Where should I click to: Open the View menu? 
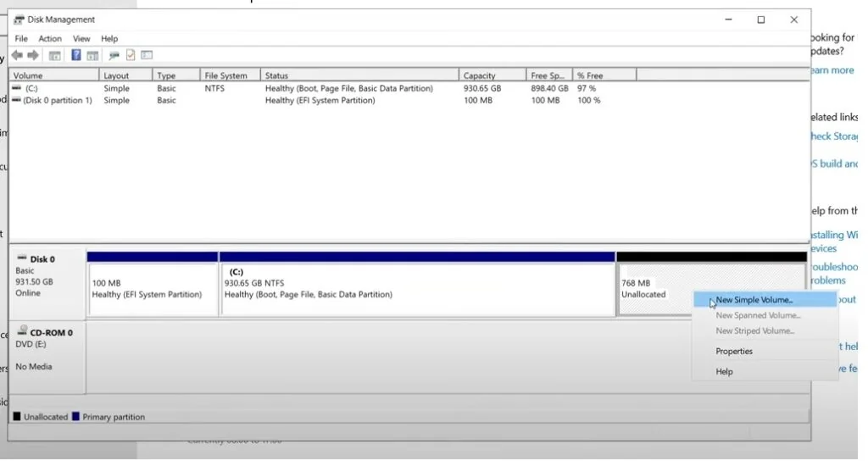[81, 39]
